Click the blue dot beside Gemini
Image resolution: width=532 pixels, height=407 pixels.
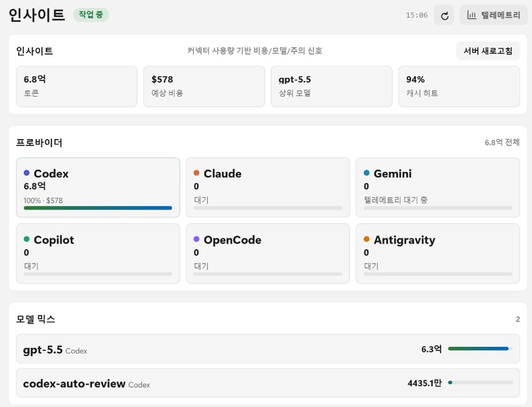click(x=367, y=173)
